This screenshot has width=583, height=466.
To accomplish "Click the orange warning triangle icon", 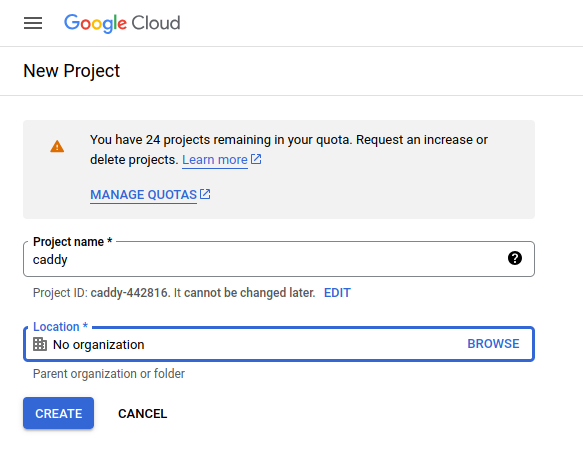I will (x=57, y=147).
